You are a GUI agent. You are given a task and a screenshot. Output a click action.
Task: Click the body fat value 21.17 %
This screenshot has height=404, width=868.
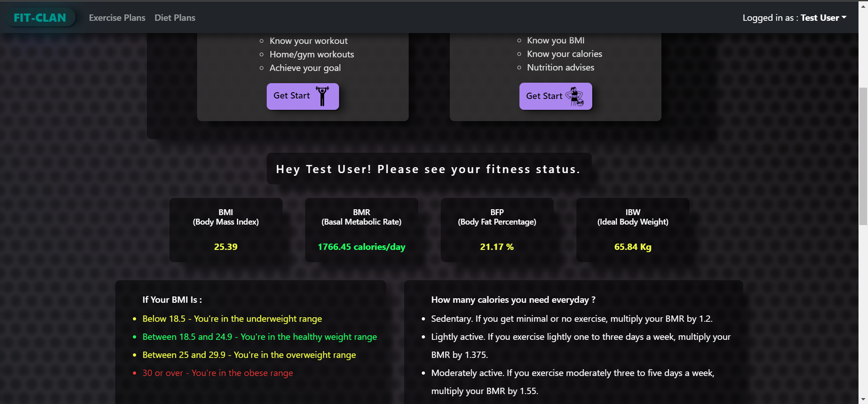pyautogui.click(x=497, y=247)
